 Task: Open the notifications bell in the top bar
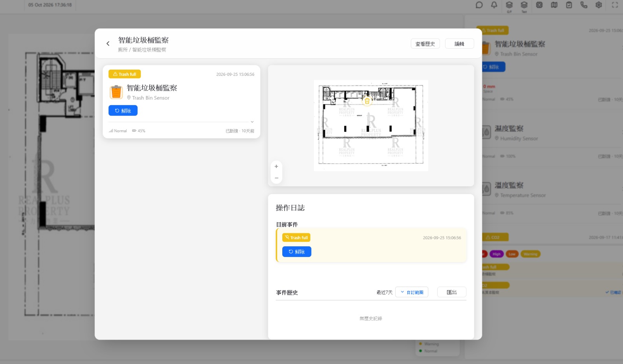pyautogui.click(x=494, y=5)
